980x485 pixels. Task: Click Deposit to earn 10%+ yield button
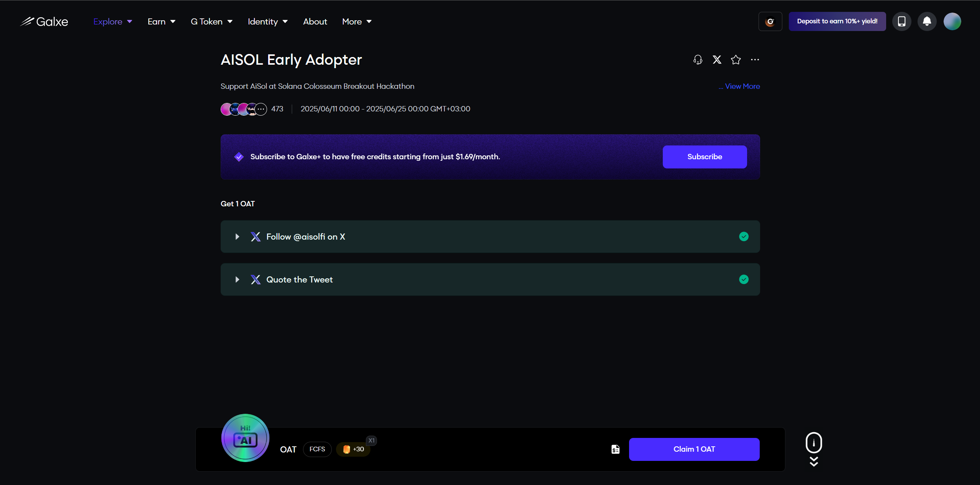[x=837, y=21]
